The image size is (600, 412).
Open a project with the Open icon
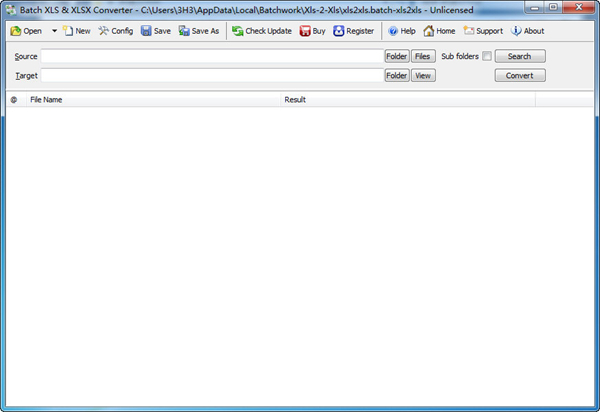[x=26, y=31]
